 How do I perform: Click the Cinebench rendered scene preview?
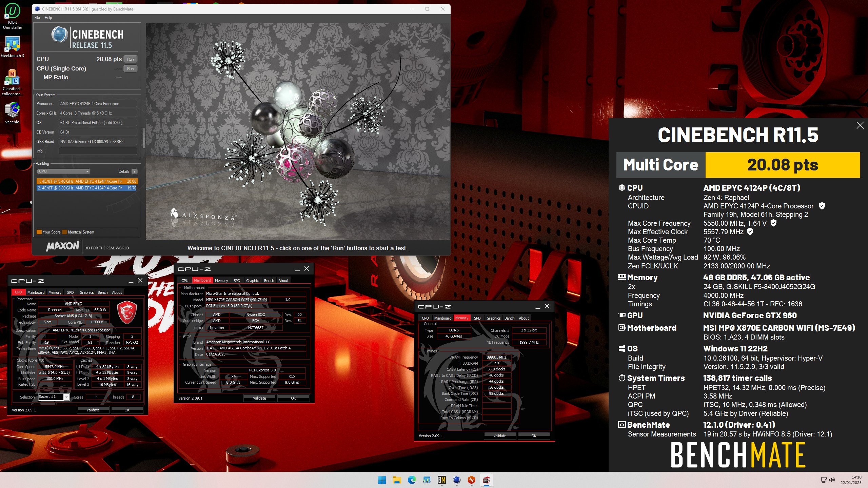coord(298,131)
